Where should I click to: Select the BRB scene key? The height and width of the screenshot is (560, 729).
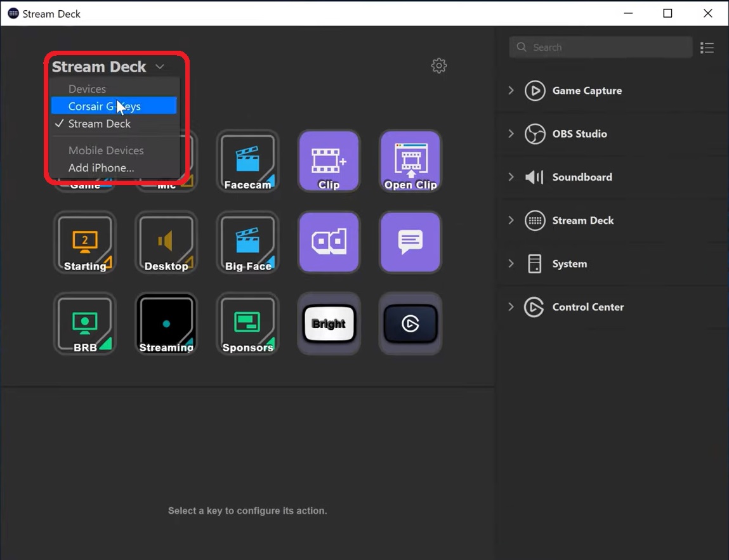(84, 323)
